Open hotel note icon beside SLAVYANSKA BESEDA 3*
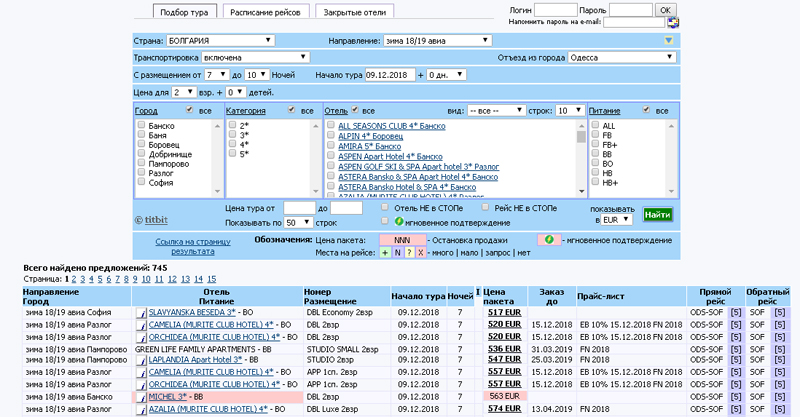This screenshot has width=800, height=417. coord(142,312)
